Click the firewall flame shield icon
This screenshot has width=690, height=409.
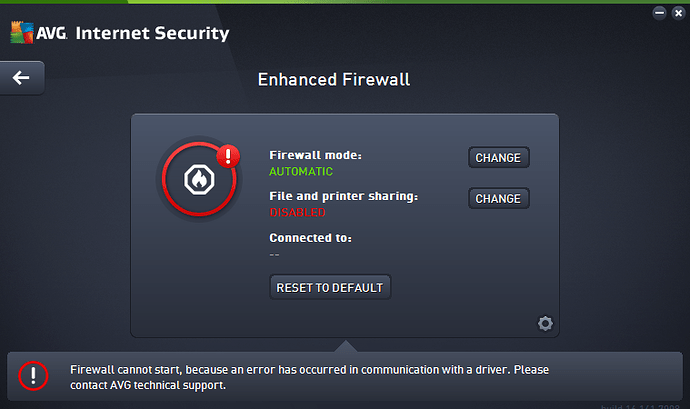199,180
